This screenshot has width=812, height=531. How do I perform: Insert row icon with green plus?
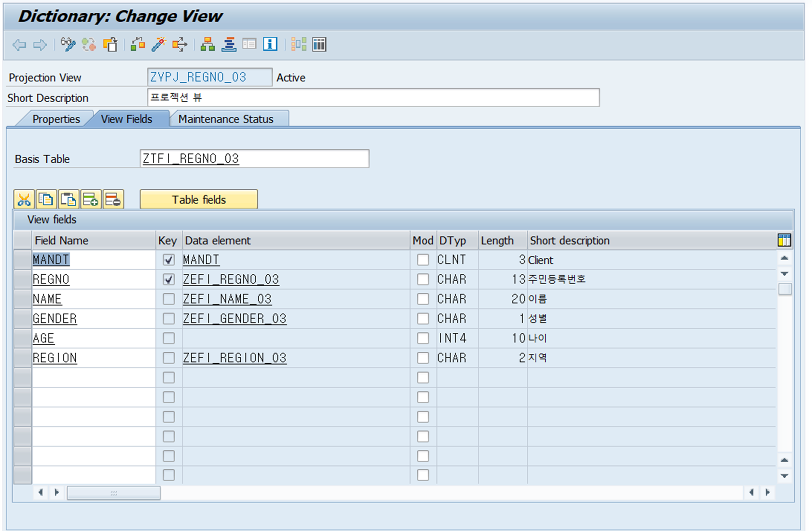91,200
